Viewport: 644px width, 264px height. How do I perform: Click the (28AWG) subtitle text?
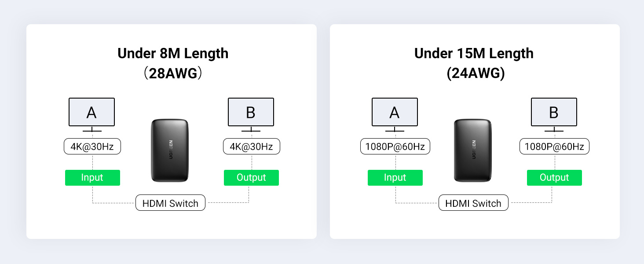click(173, 73)
